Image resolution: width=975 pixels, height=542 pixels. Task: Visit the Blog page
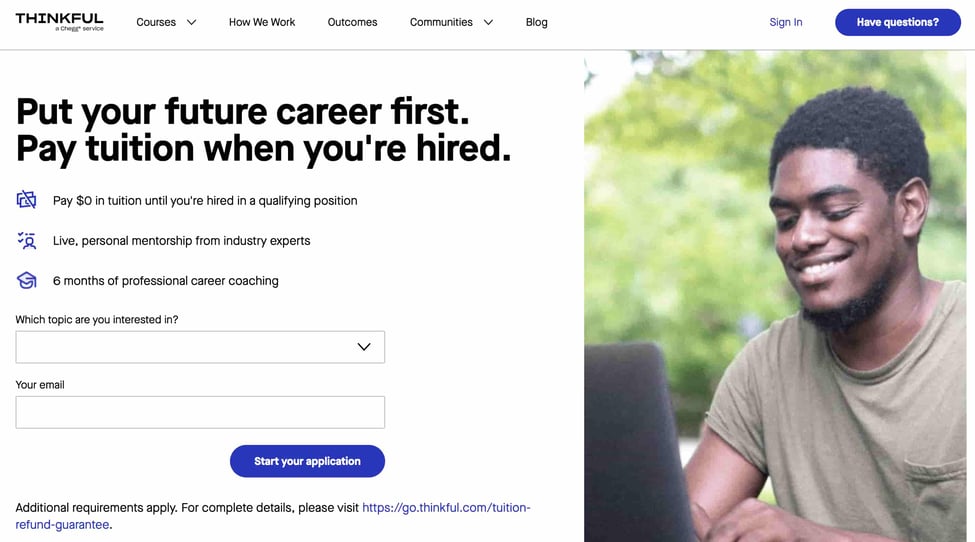(537, 22)
